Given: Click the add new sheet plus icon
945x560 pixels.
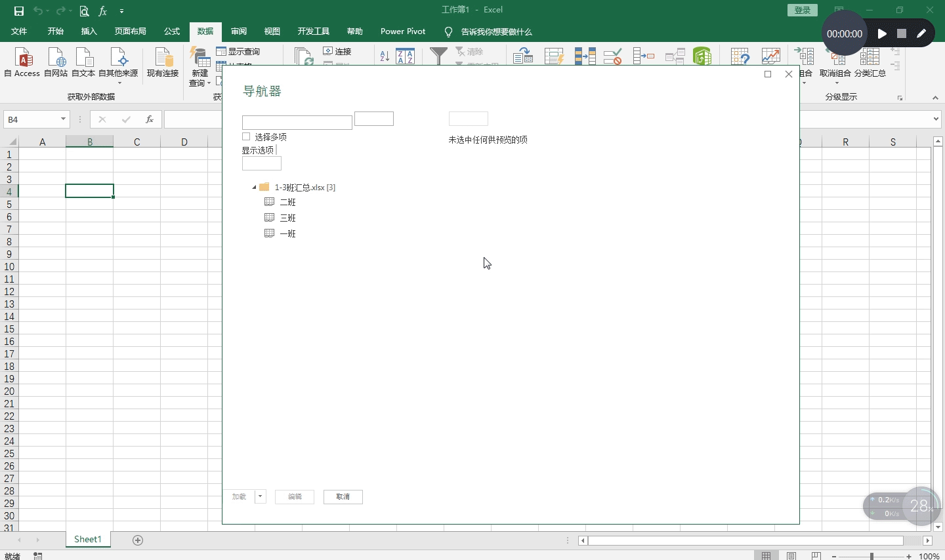Looking at the screenshot, I should click(138, 540).
